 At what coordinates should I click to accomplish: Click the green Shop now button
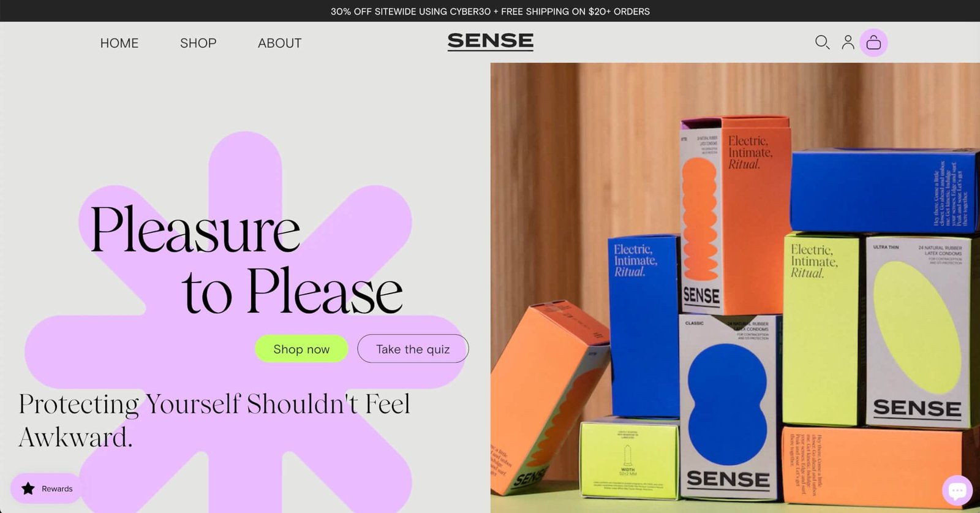[x=301, y=349]
